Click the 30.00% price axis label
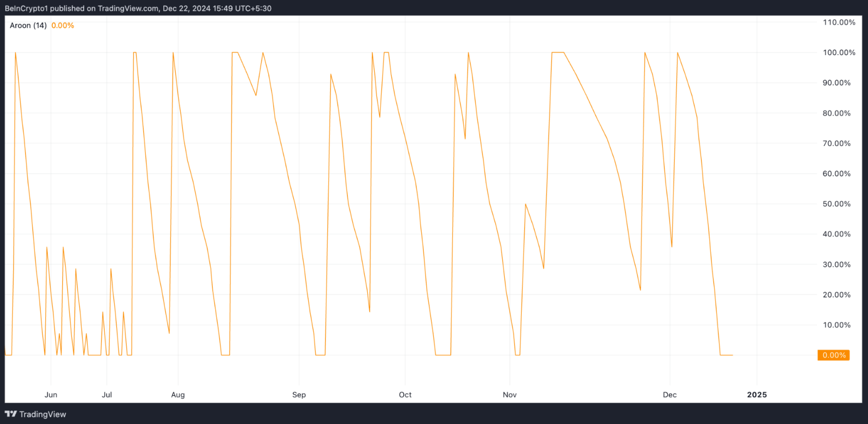This screenshot has height=424, width=868. coord(837,264)
